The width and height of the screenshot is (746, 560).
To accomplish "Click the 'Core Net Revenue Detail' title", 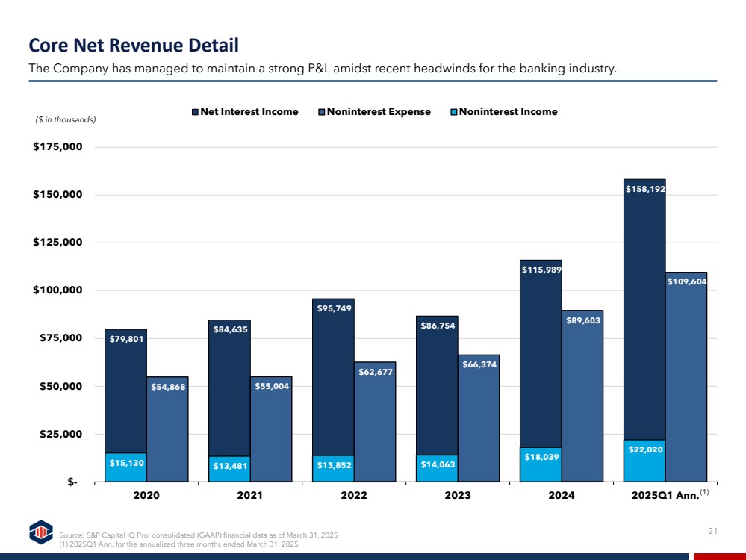I will click(134, 46).
